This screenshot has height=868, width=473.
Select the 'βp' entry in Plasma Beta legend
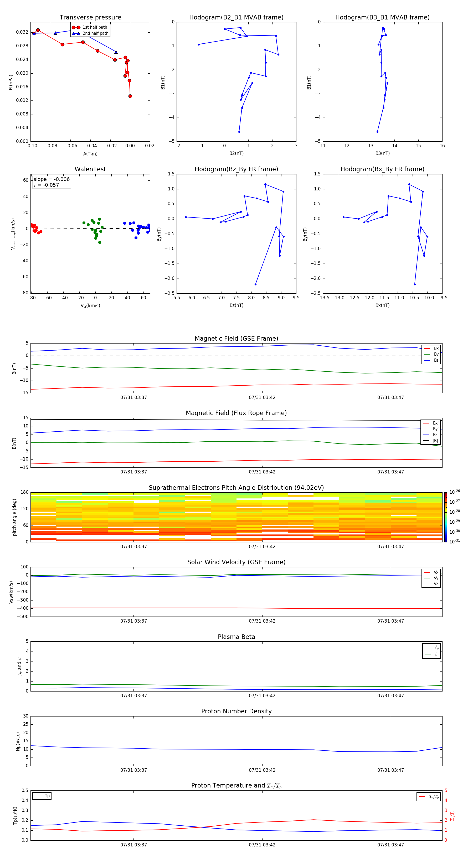[x=432, y=647]
